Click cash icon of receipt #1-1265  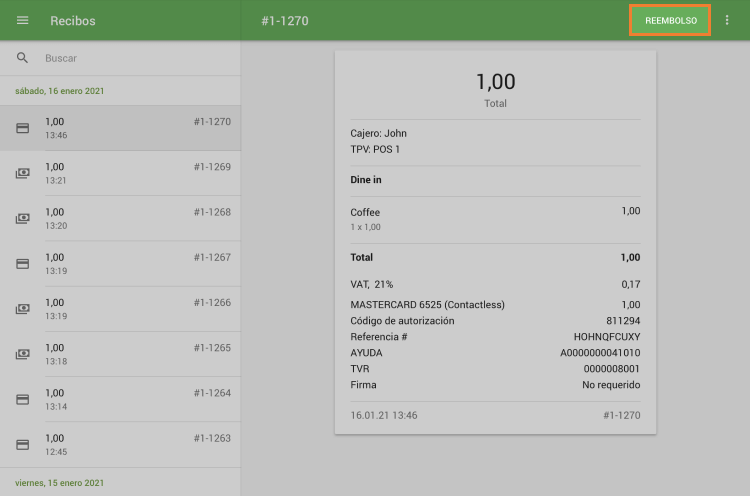click(23, 354)
